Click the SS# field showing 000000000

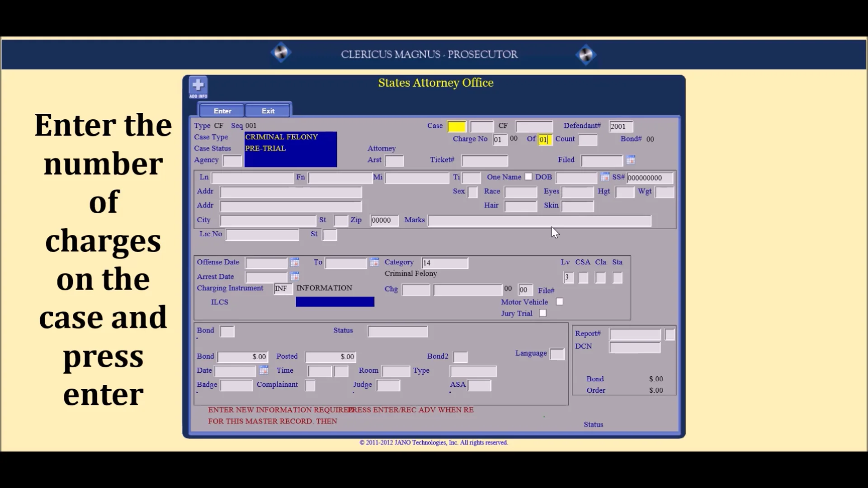click(x=650, y=178)
